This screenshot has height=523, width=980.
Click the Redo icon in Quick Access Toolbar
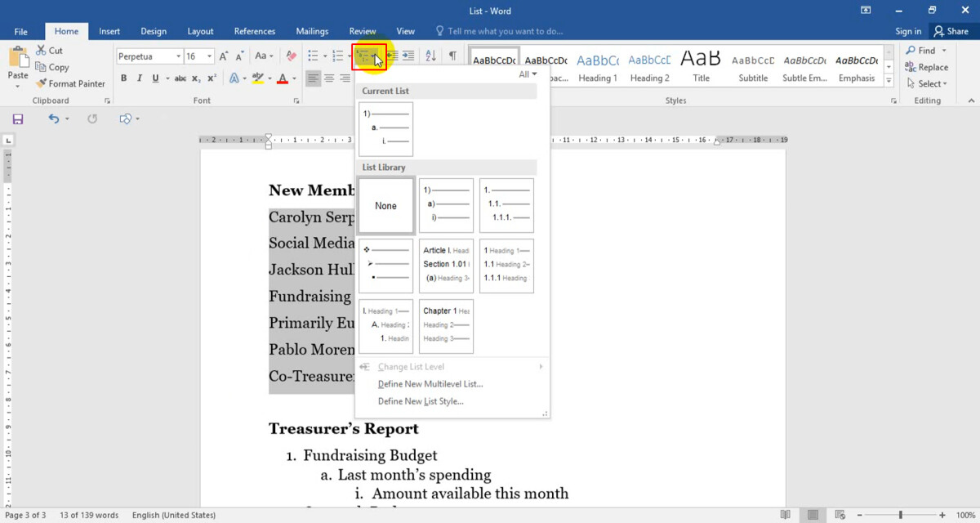pyautogui.click(x=92, y=119)
